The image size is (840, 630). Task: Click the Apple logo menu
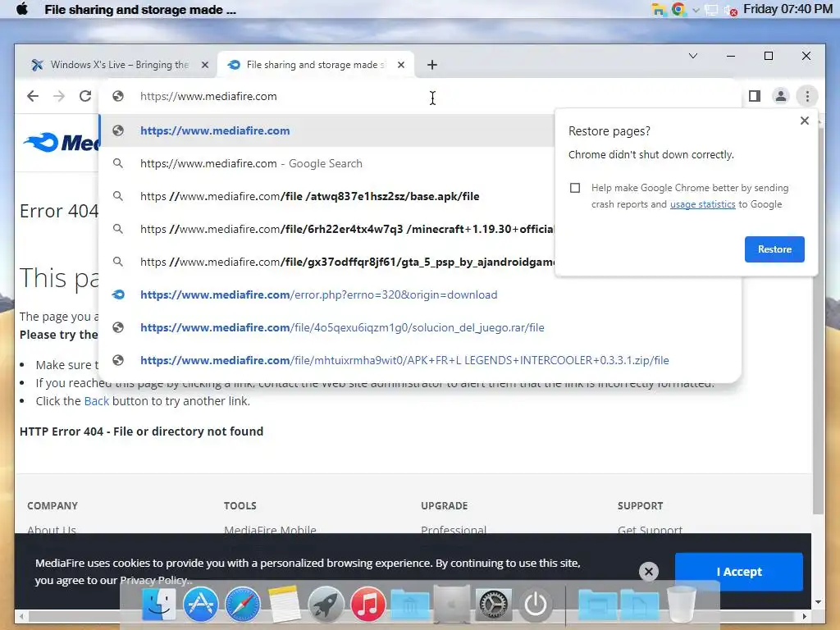(x=22, y=9)
